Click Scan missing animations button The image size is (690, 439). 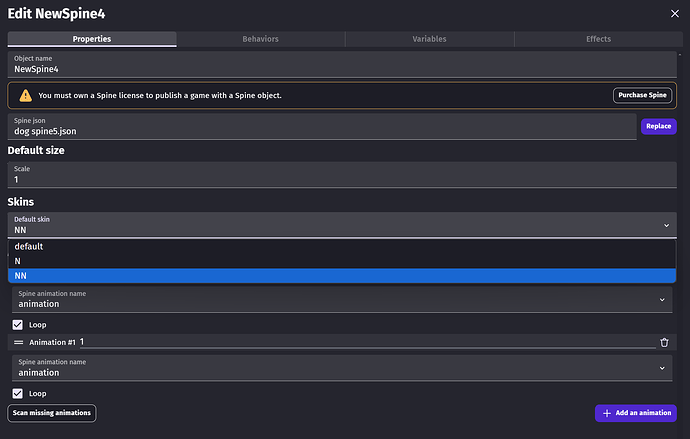[x=51, y=413]
